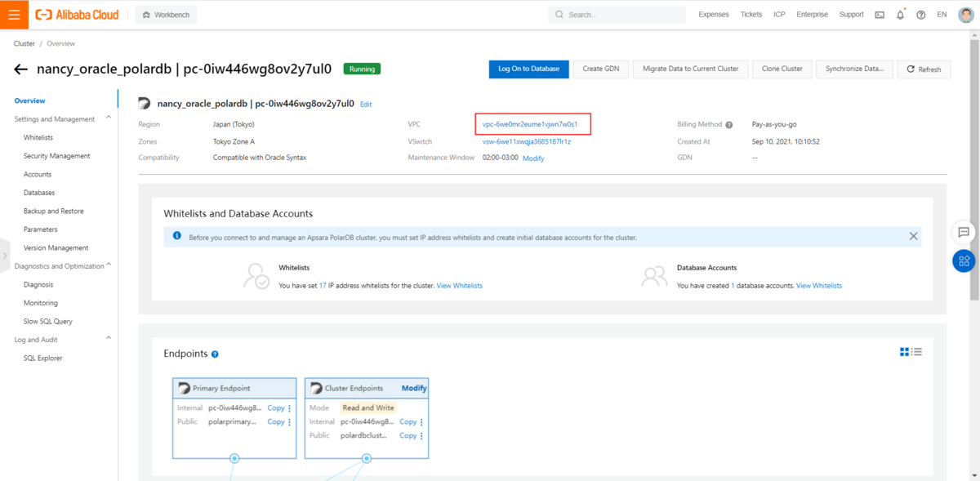Open help question mark icon
The height and width of the screenshot is (481, 980).
coord(921,15)
